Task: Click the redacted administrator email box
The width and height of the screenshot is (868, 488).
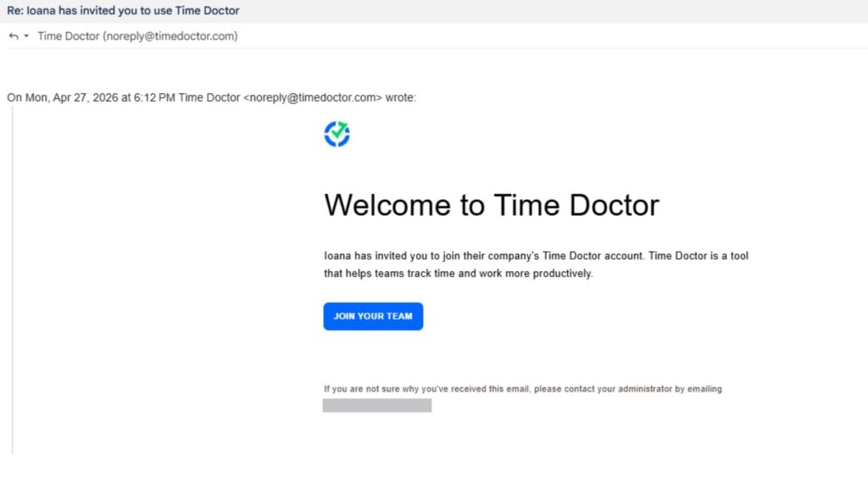Action: point(377,406)
